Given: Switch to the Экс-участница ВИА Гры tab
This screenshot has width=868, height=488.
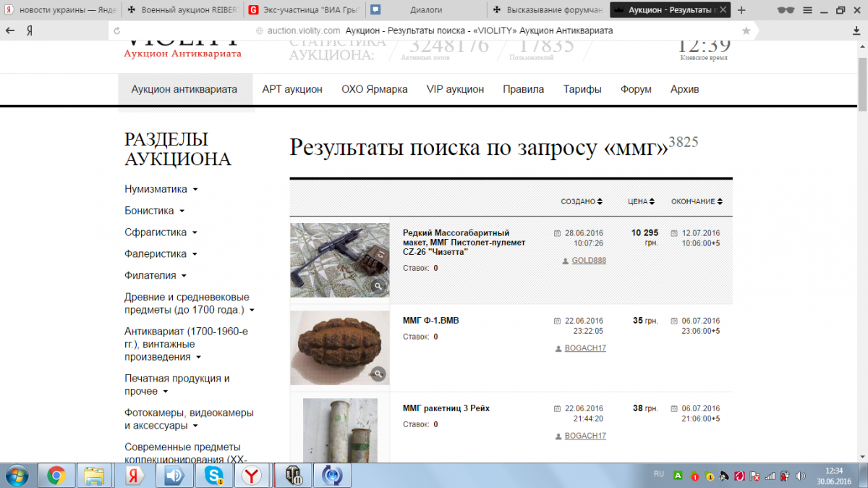Looking at the screenshot, I should click(305, 10).
